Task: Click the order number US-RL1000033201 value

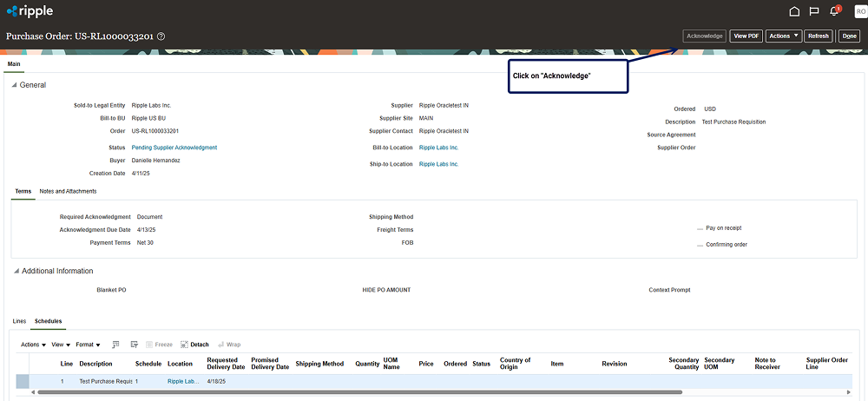Action: click(155, 131)
